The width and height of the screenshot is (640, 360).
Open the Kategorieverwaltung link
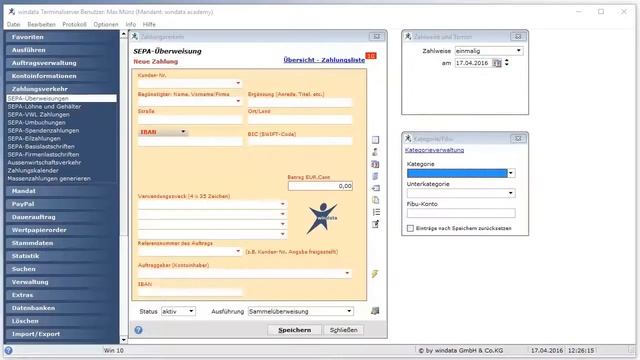click(x=434, y=150)
